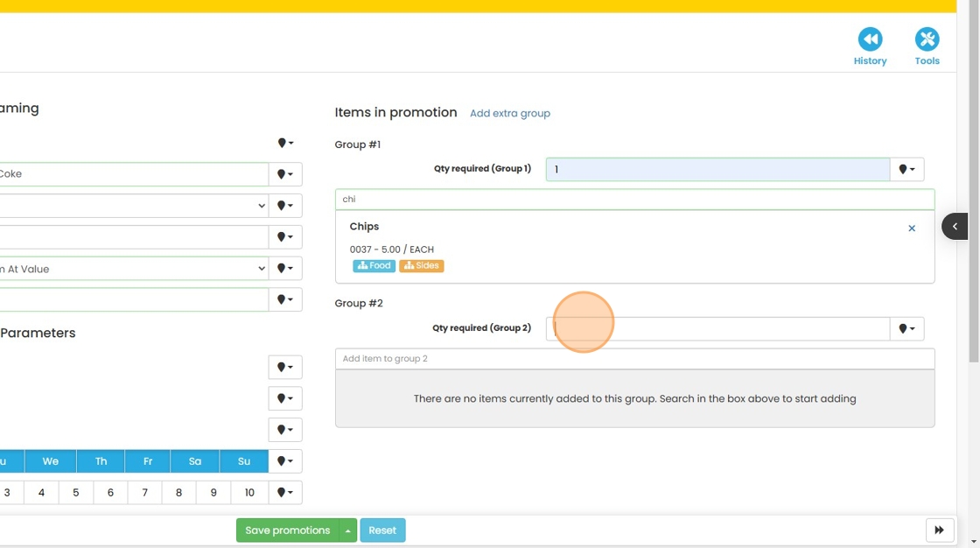Focus the Add item to group 2 field

click(x=634, y=359)
